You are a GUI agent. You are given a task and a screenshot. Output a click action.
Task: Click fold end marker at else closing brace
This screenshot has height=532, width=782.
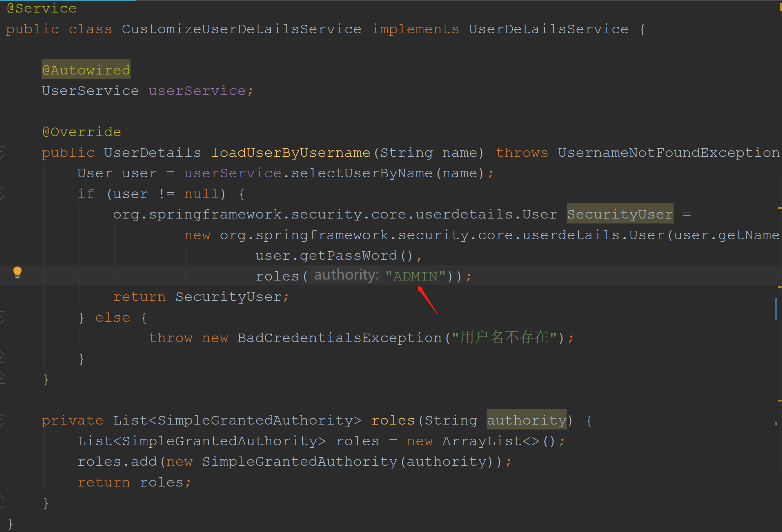(x=2, y=358)
